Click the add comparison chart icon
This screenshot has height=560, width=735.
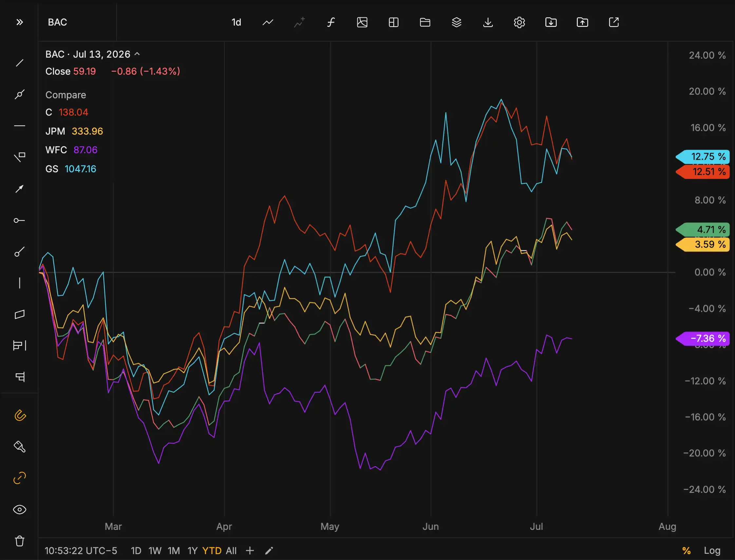tap(299, 22)
